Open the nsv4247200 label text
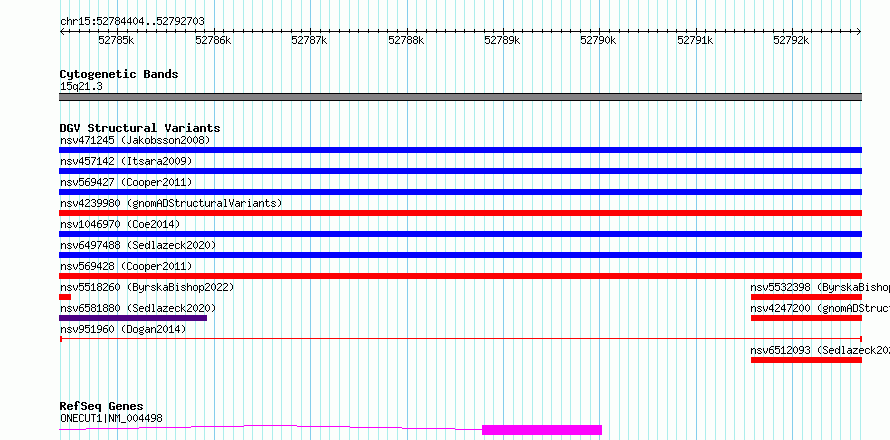This screenshot has height=440, width=890. [x=820, y=308]
